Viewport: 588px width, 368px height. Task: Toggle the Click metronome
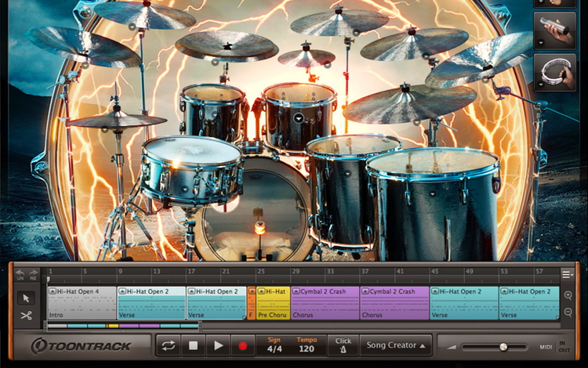[343, 345]
